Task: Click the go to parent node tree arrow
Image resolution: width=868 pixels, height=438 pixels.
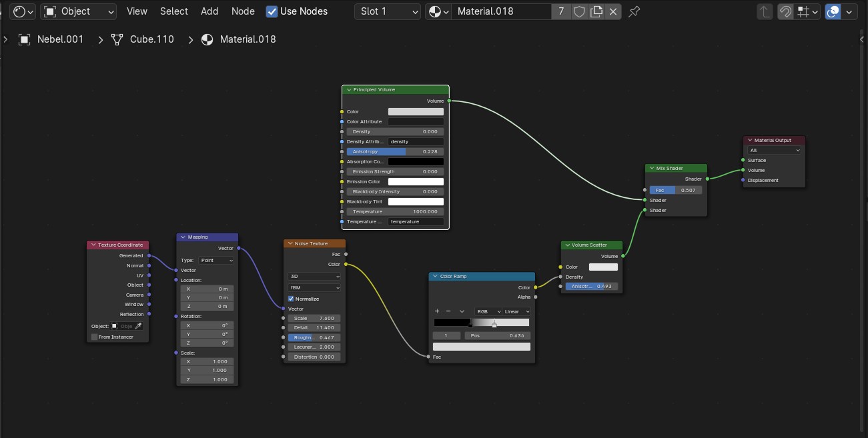Action: [766, 11]
